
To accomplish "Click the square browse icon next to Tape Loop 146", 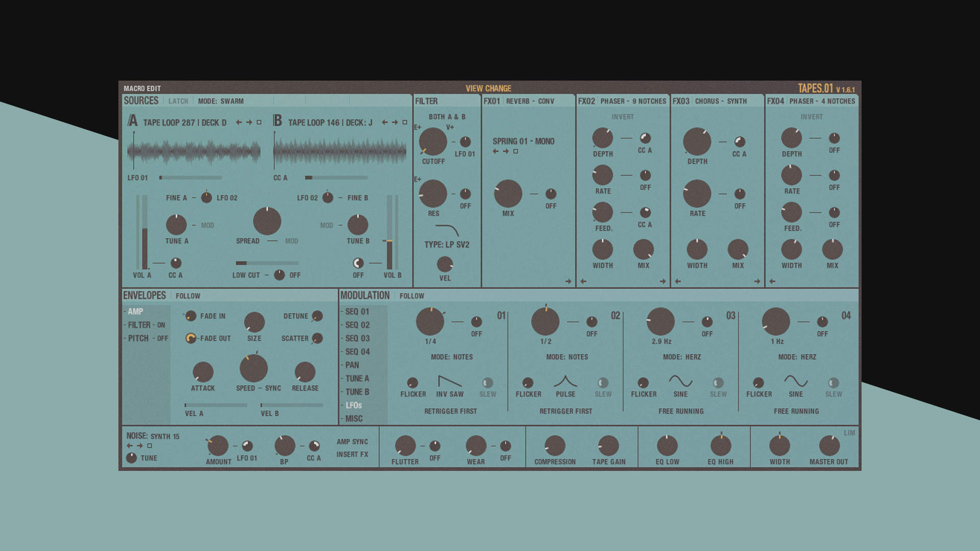I will pos(405,122).
